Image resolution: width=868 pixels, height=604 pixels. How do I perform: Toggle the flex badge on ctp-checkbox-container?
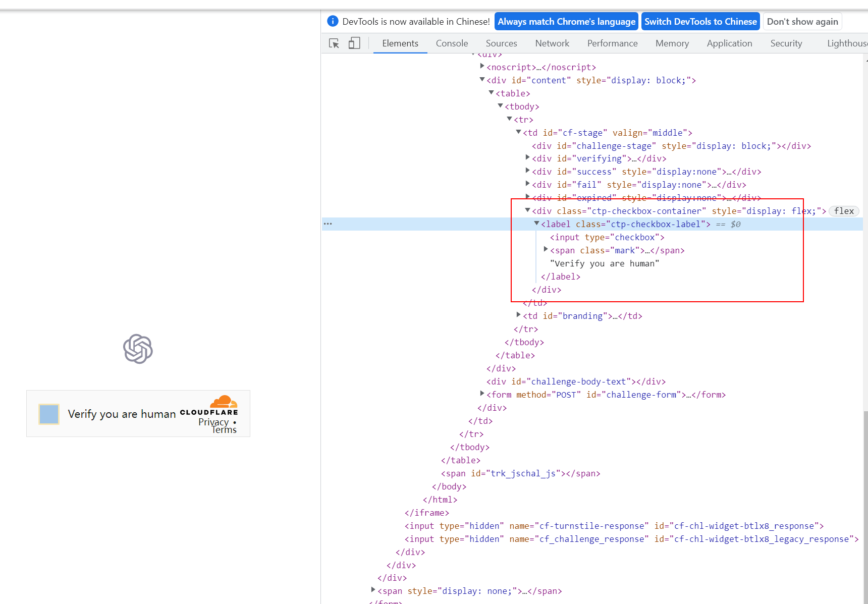click(x=843, y=211)
